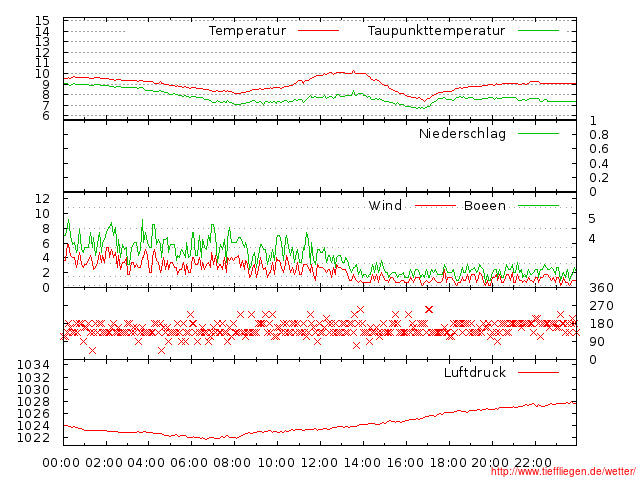Viewport: 640px width, 480px height.
Task: Click the '90' wind direction axis label
Action: [x=597, y=342]
